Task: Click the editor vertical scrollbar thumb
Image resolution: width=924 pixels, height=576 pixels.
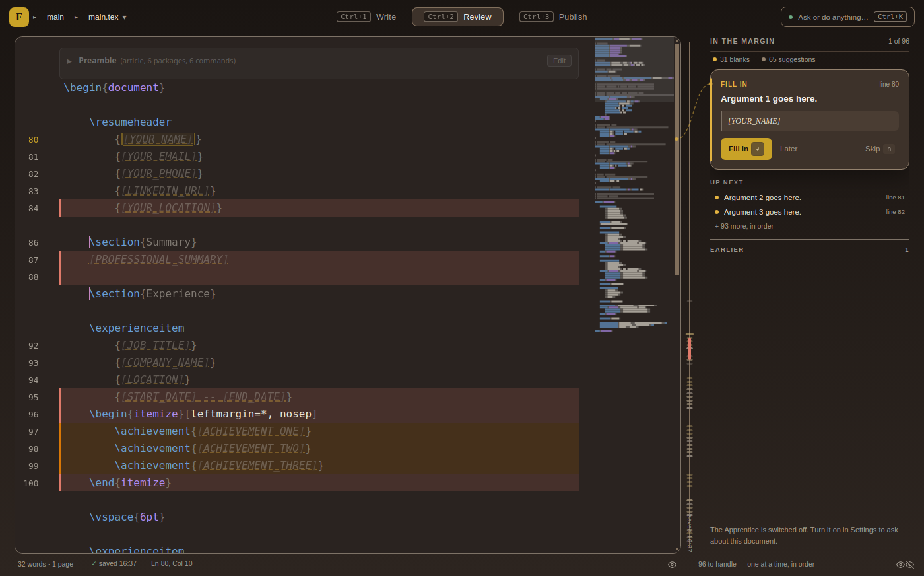Action: [x=677, y=159]
